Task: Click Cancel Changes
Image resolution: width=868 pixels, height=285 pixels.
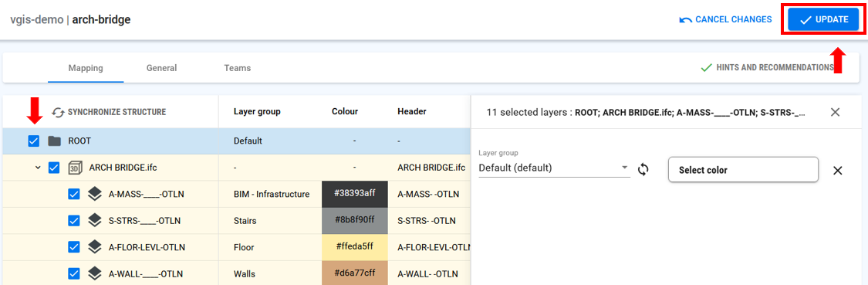Action: 725,20
